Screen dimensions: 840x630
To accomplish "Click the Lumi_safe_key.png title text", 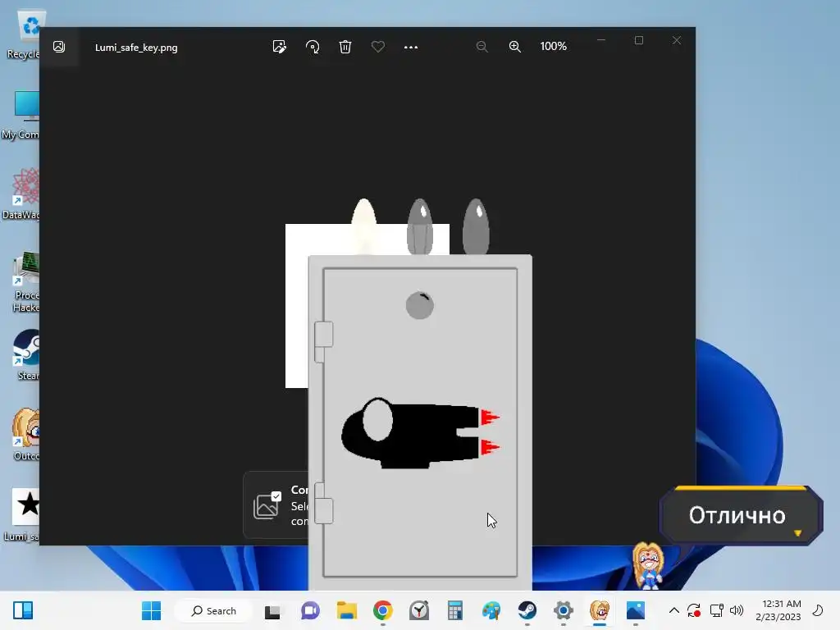I will 136,47.
